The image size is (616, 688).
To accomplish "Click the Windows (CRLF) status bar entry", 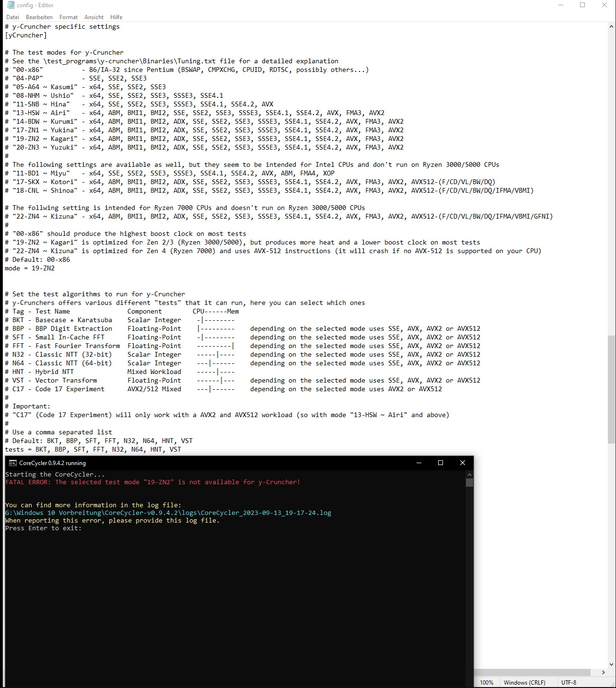I will (x=524, y=682).
